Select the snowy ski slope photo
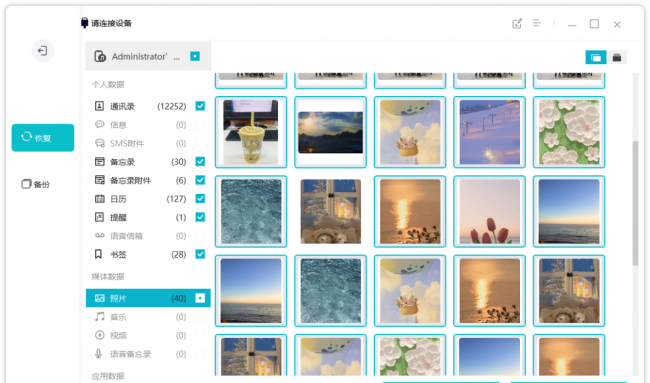Image resolution: width=650 pixels, height=383 pixels. pos(490,132)
